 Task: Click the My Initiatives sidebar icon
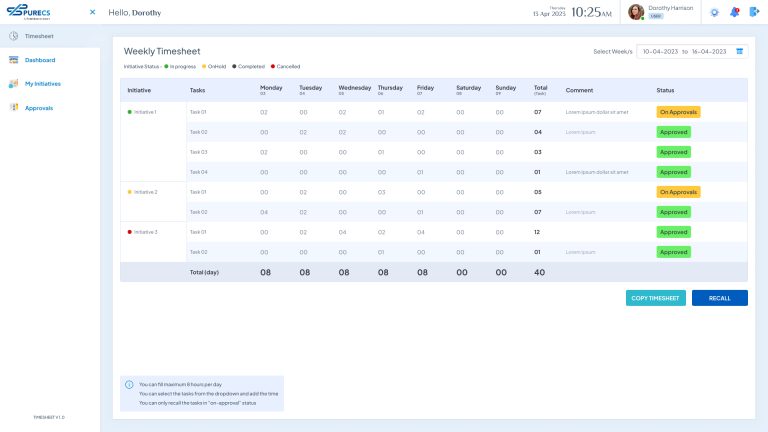point(14,84)
